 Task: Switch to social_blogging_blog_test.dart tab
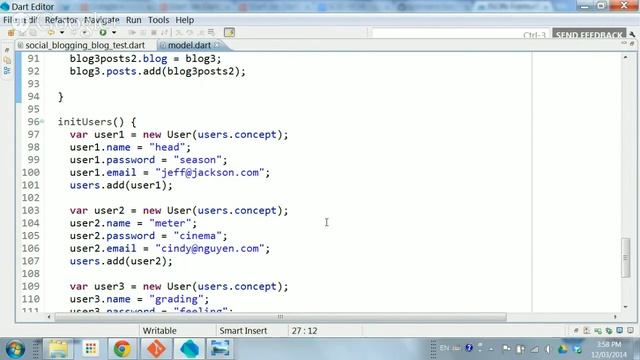pos(85,45)
